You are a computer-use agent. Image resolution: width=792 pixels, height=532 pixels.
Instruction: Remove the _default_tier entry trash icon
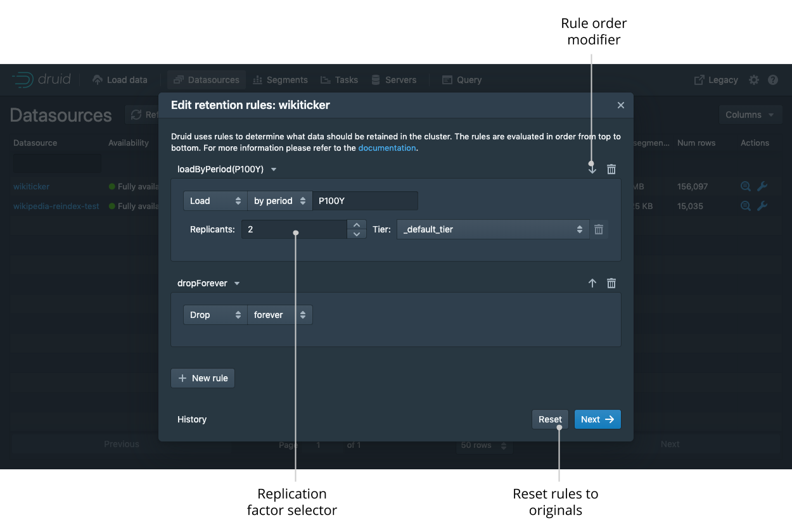point(599,229)
